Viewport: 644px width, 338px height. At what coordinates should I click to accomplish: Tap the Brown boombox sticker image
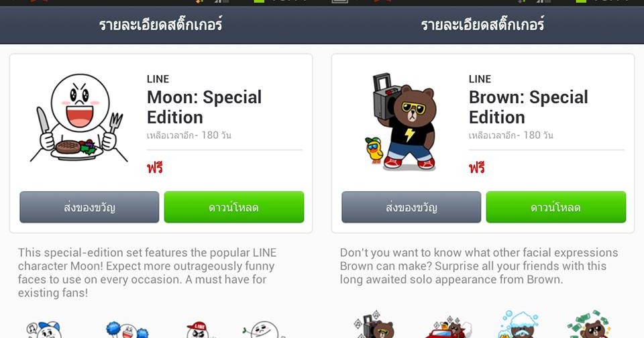coord(400,121)
